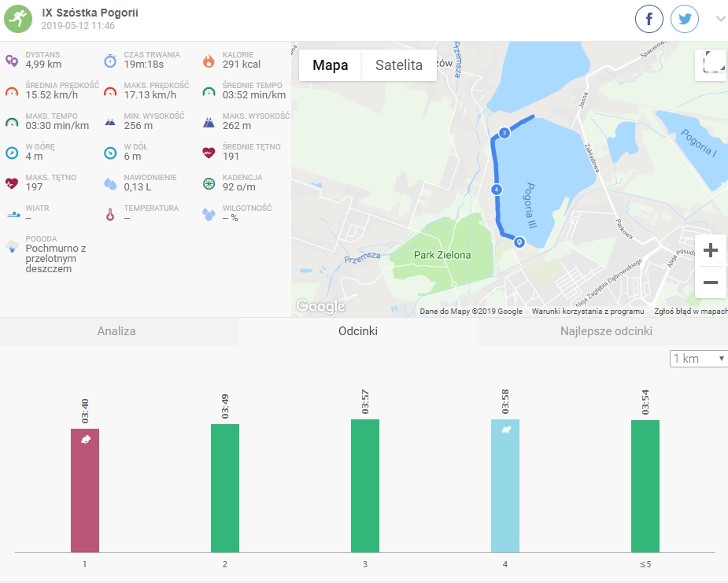Zoom in on the map
This screenshot has height=583, width=728.
(710, 251)
